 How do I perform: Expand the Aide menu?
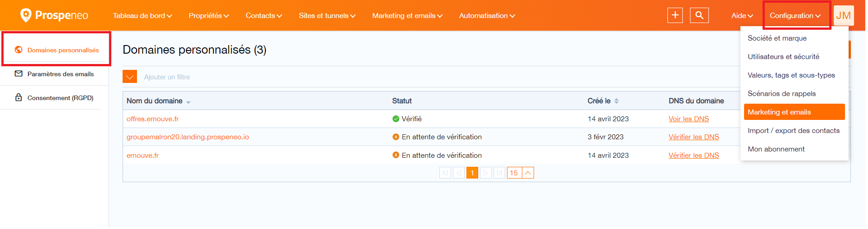(x=742, y=15)
